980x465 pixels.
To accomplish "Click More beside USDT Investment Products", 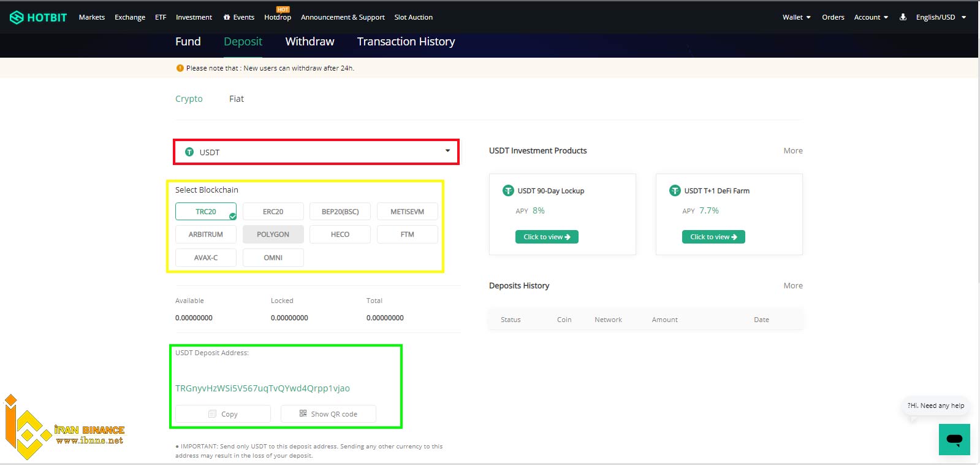I will point(793,151).
